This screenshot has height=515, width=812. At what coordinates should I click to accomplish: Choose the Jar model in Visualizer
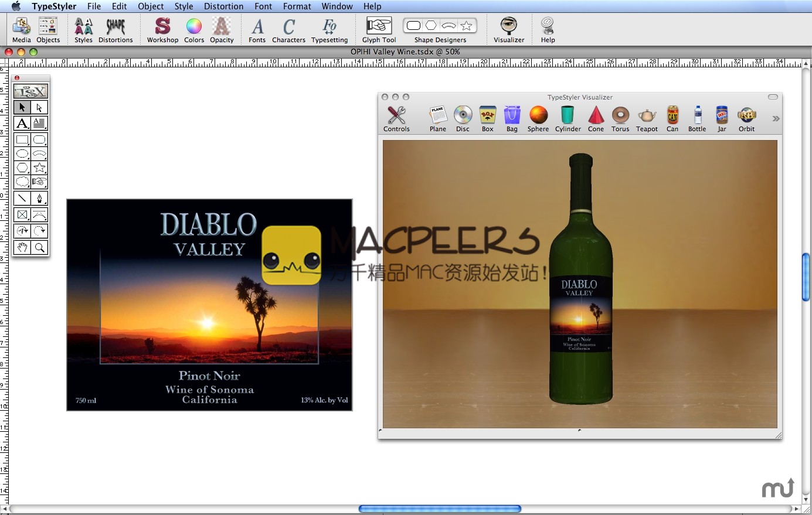click(722, 119)
